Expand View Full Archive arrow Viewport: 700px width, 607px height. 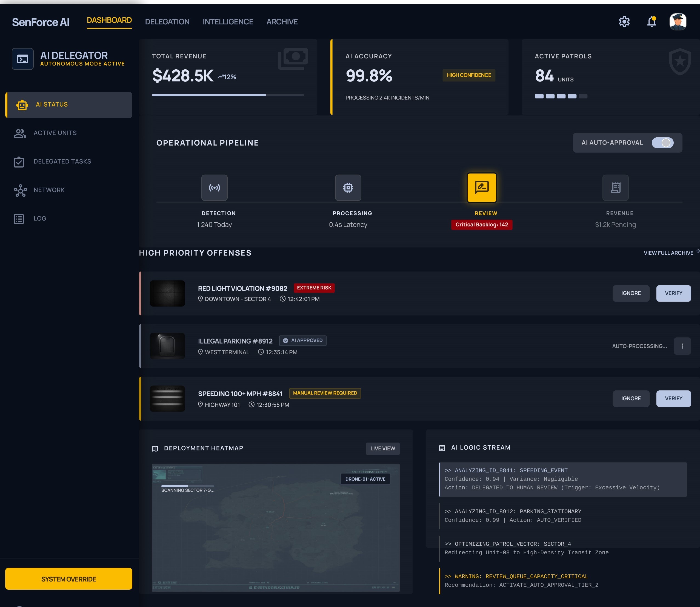(697, 251)
